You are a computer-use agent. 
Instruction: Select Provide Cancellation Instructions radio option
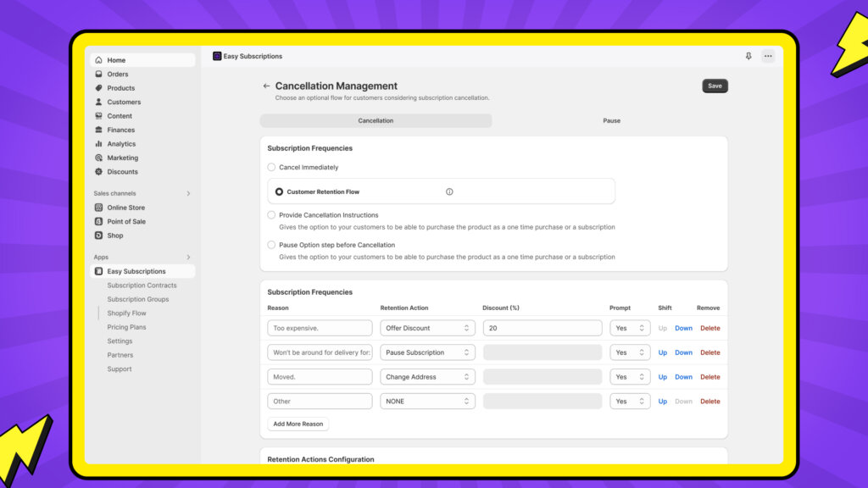(271, 215)
